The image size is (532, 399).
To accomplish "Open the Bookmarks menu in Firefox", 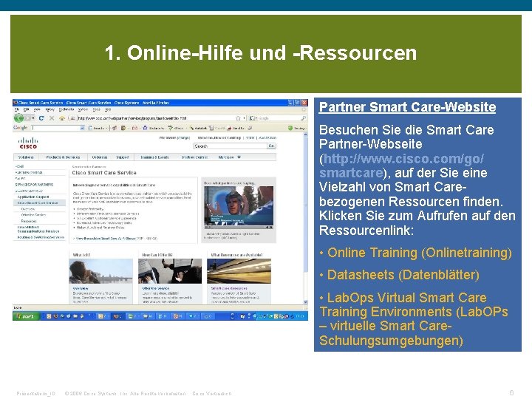I will (66, 109).
